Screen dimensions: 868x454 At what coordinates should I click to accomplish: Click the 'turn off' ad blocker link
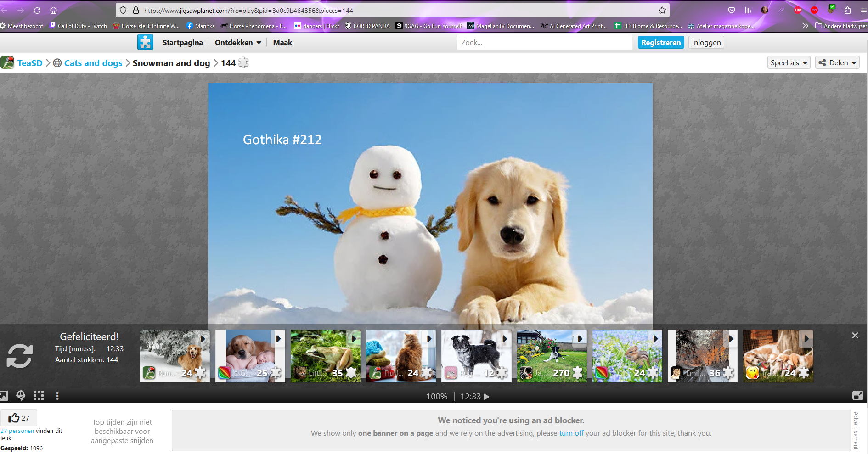click(x=571, y=433)
